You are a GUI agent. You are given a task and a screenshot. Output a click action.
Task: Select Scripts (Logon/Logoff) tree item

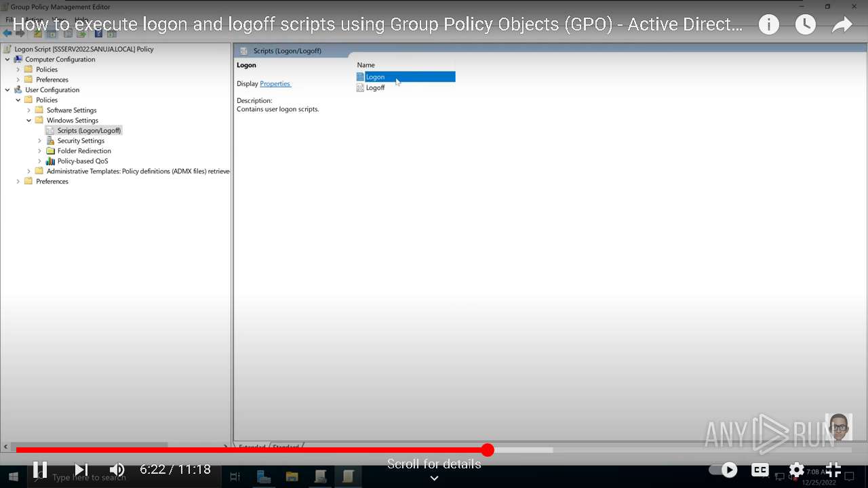click(89, 131)
